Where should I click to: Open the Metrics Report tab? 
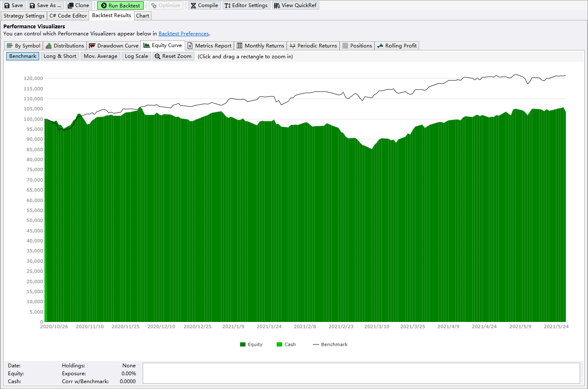[x=209, y=46]
